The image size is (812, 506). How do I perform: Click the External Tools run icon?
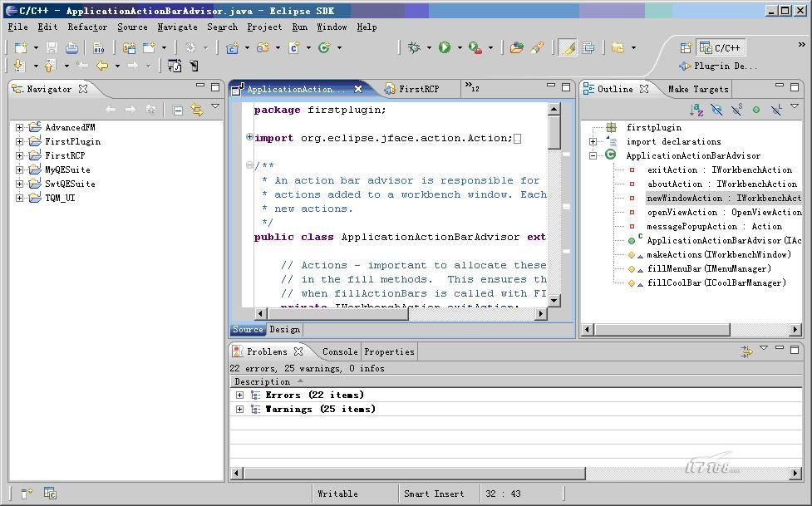(x=475, y=47)
